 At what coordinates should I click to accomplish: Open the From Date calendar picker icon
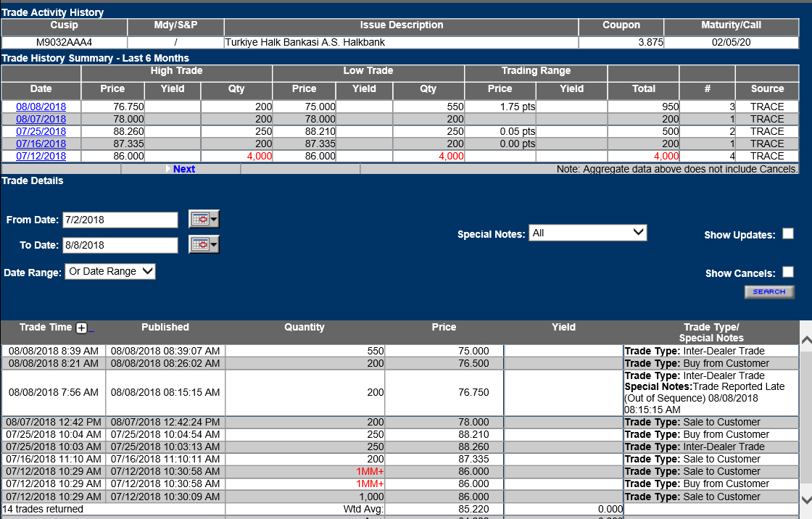point(204,219)
